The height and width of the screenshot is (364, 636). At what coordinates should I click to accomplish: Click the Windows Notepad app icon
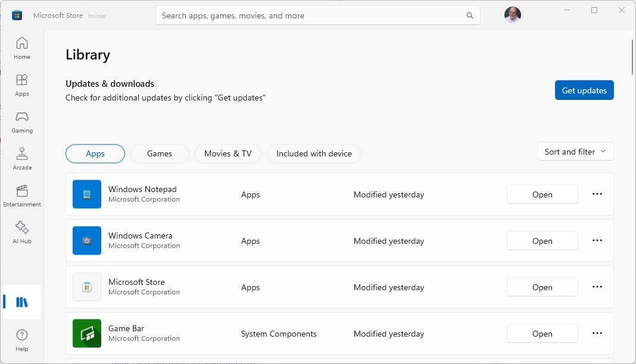point(87,194)
